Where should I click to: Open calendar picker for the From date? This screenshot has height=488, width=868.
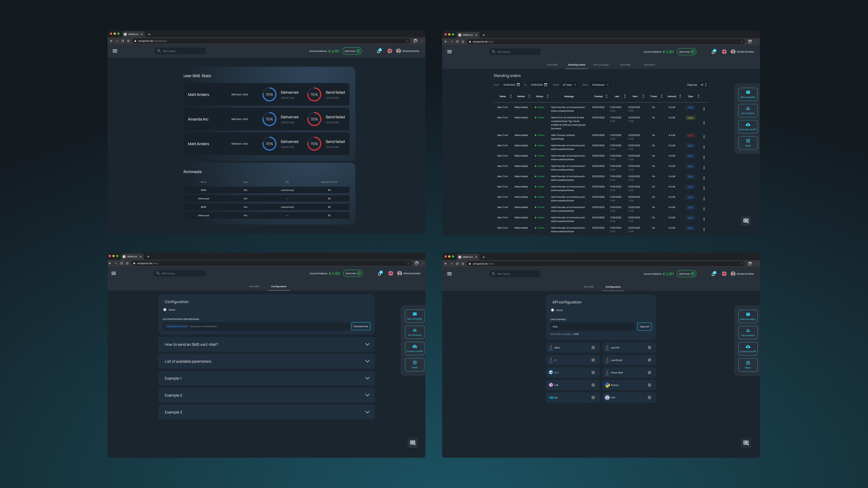tap(518, 85)
